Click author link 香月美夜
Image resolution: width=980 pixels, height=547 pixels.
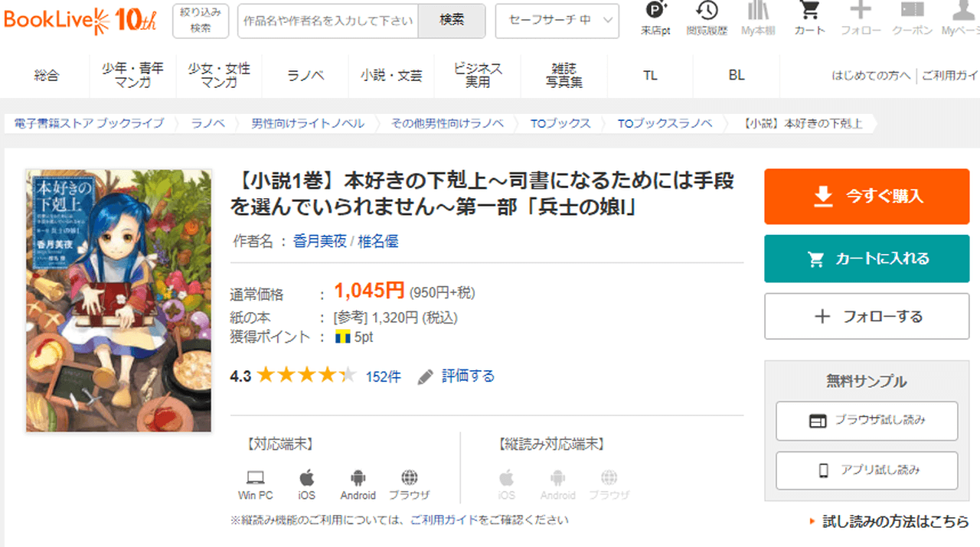click(x=319, y=242)
